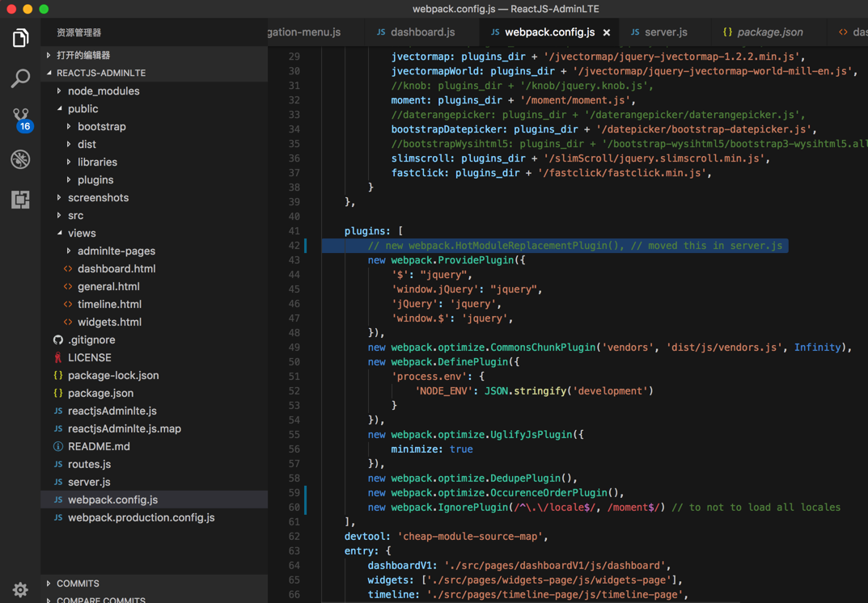
Task: Switch to the server.js tab
Action: click(666, 32)
